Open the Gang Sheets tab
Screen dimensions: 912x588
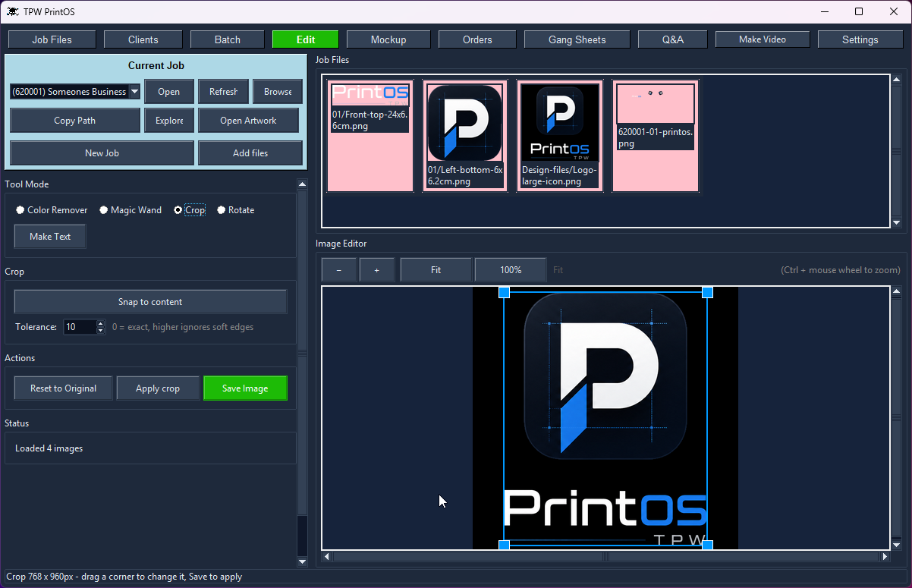click(x=577, y=39)
